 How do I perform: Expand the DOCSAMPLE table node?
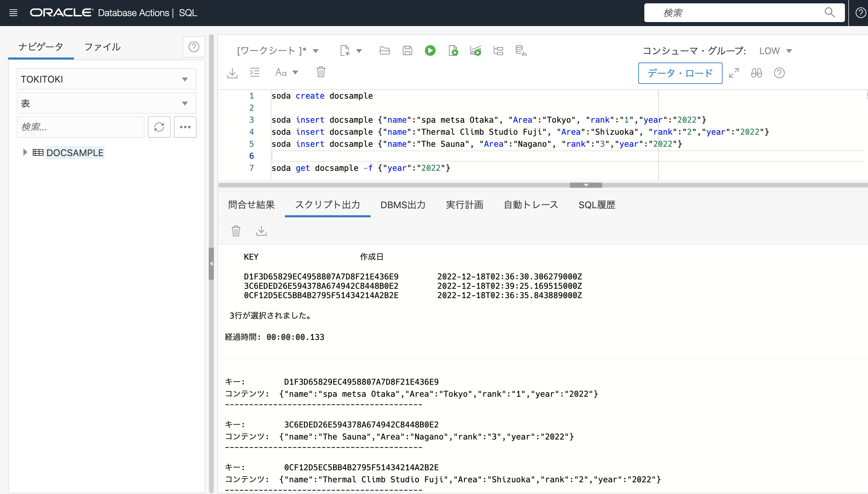pos(25,152)
